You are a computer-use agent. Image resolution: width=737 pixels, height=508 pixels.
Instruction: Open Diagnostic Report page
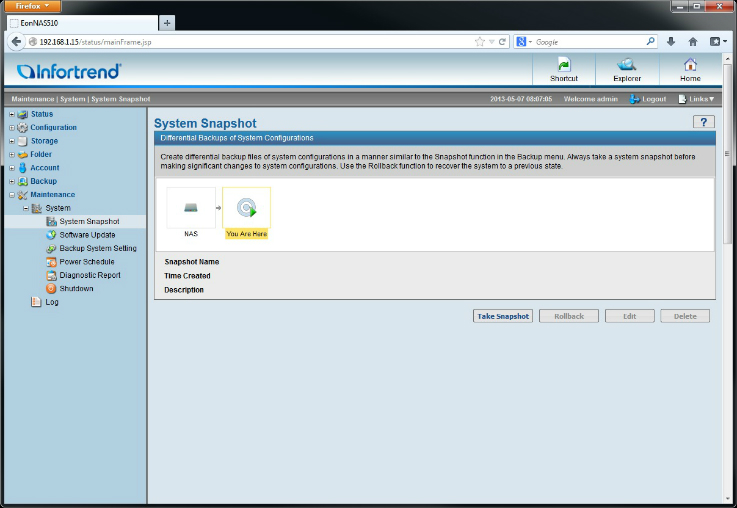(x=90, y=275)
